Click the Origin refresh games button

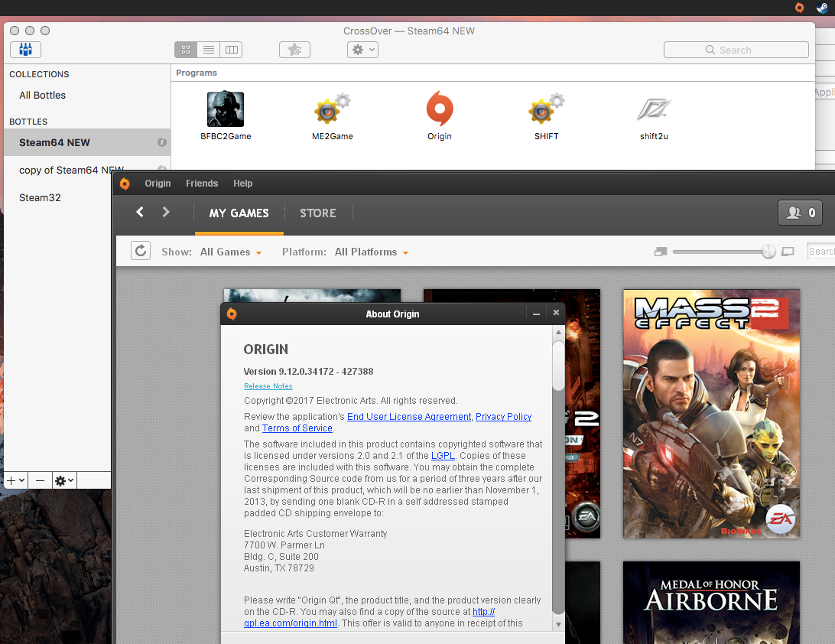(141, 251)
